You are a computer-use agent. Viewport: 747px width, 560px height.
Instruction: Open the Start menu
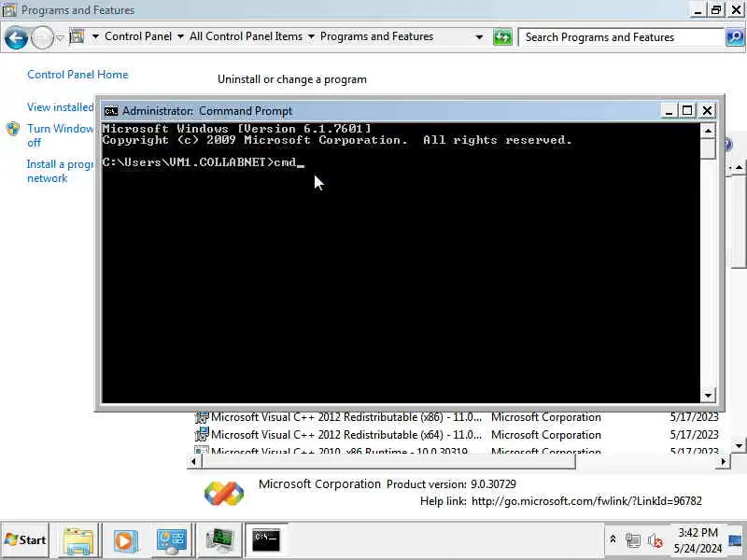coord(25,540)
